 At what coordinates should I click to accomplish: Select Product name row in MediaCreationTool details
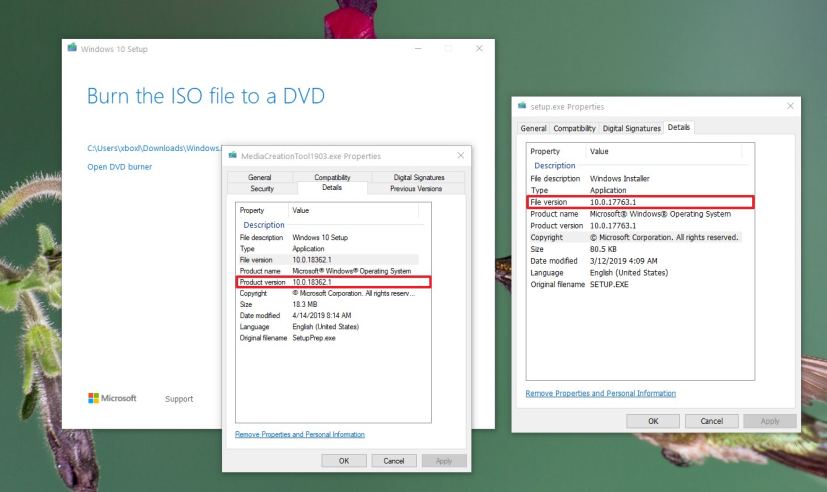pos(328,271)
